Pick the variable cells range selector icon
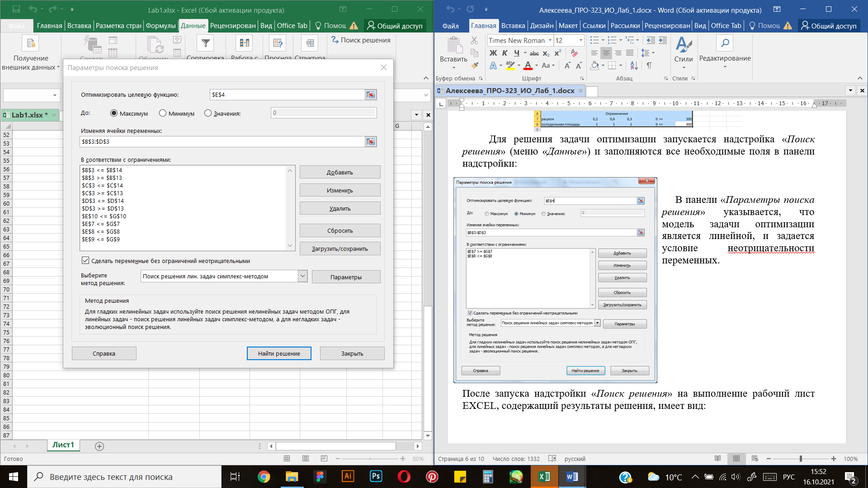Viewport: 868px width, 488px height. [x=371, y=142]
